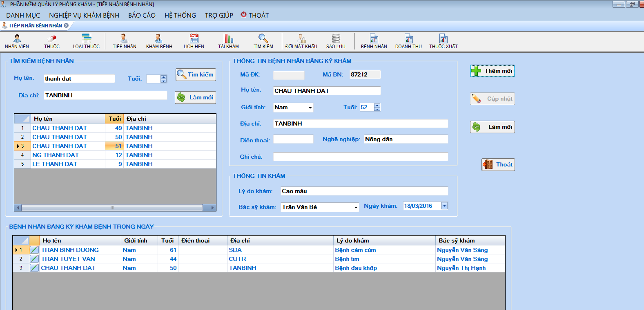Click THOÁT in the menu bar
The width and height of the screenshot is (644, 310).
pos(255,15)
